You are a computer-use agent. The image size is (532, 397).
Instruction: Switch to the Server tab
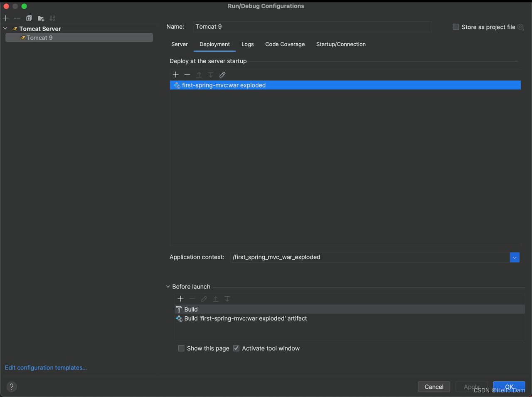coord(180,44)
